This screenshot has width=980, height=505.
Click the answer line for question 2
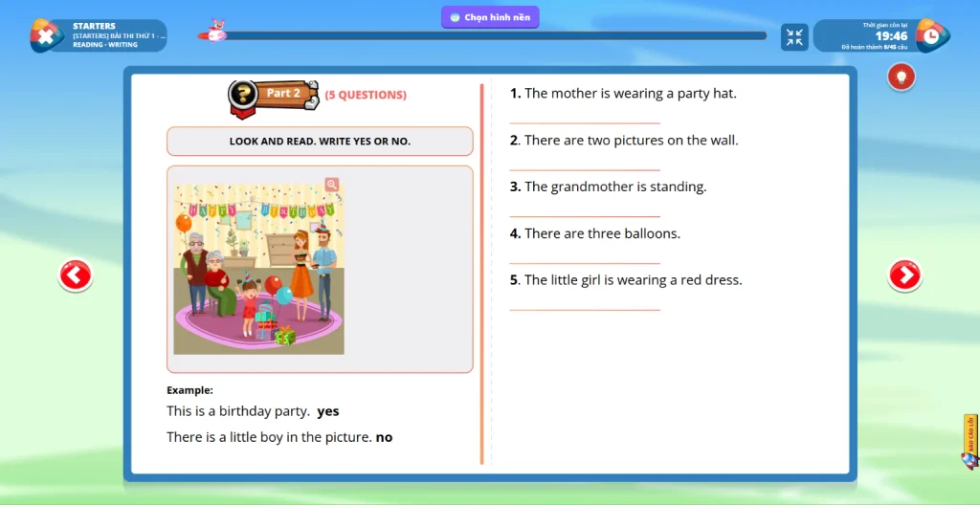585,164
